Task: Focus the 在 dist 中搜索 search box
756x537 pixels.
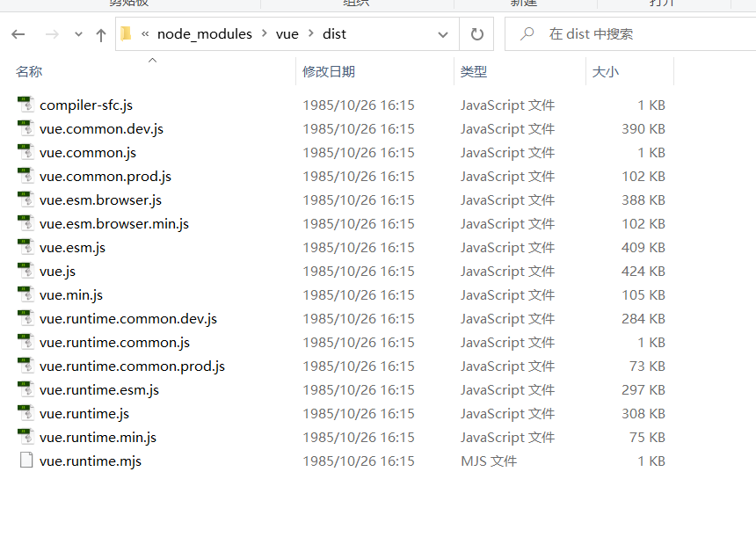Action: point(630,33)
